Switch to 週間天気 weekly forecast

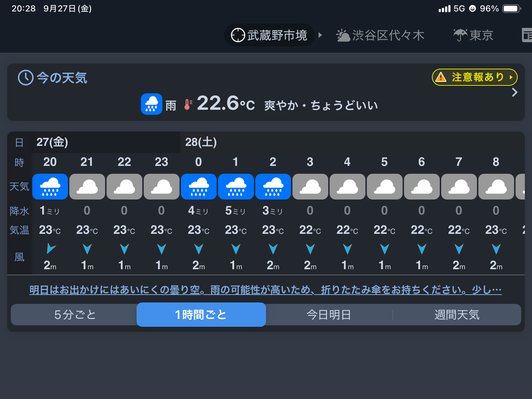click(457, 315)
